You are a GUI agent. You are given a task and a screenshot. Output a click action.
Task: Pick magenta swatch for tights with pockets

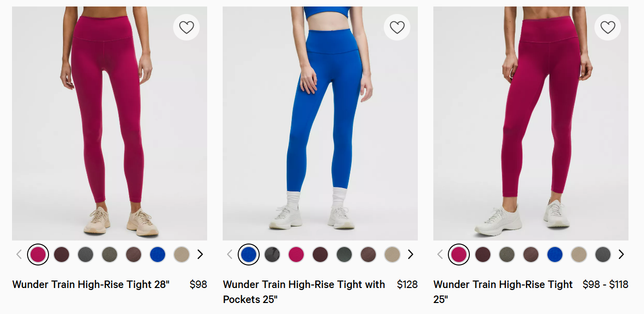296,254
